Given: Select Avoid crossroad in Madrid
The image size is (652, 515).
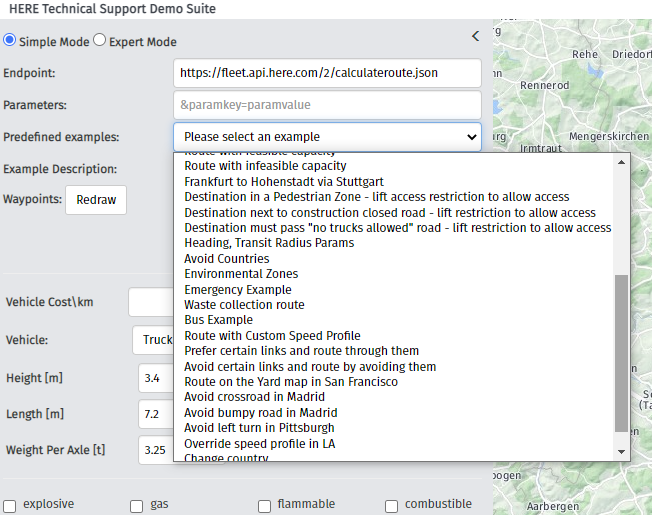Looking at the screenshot, I should pyautogui.click(x=254, y=397).
